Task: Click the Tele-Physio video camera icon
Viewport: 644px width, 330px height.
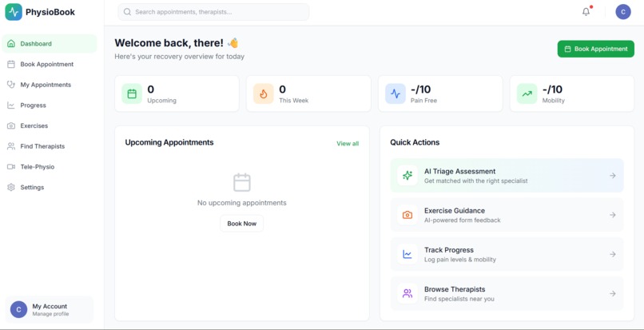Action: pyautogui.click(x=11, y=167)
